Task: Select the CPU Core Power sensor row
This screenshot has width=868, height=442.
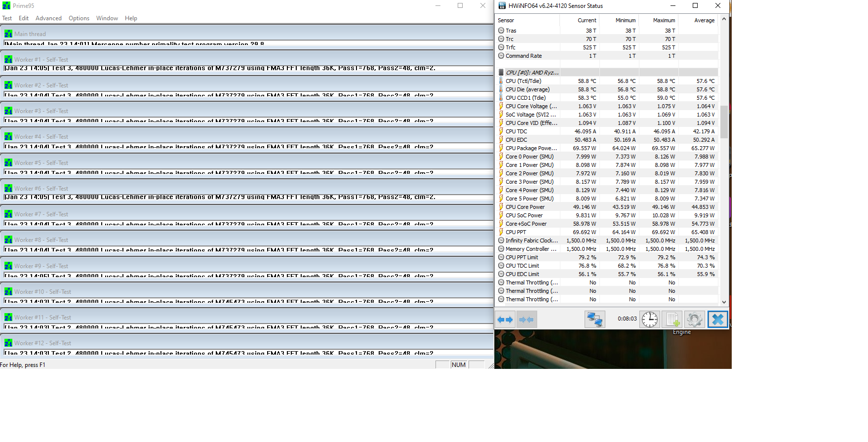Action: [607, 207]
